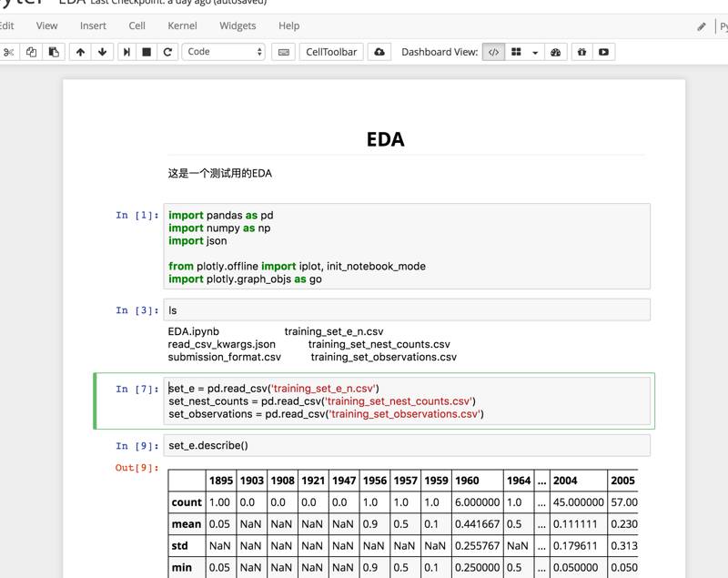Click the Out[9] output prompt

[137, 468]
